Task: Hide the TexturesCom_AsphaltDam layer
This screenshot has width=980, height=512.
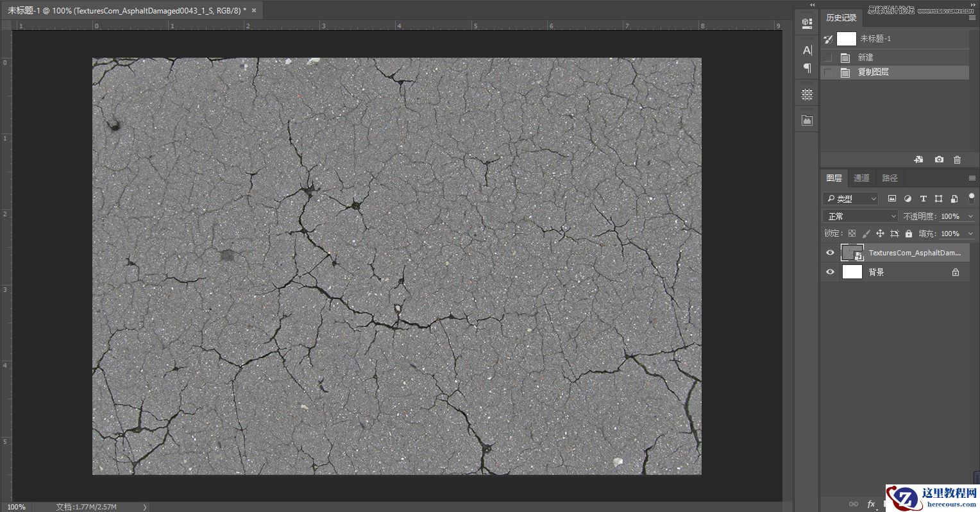Action: pos(830,252)
